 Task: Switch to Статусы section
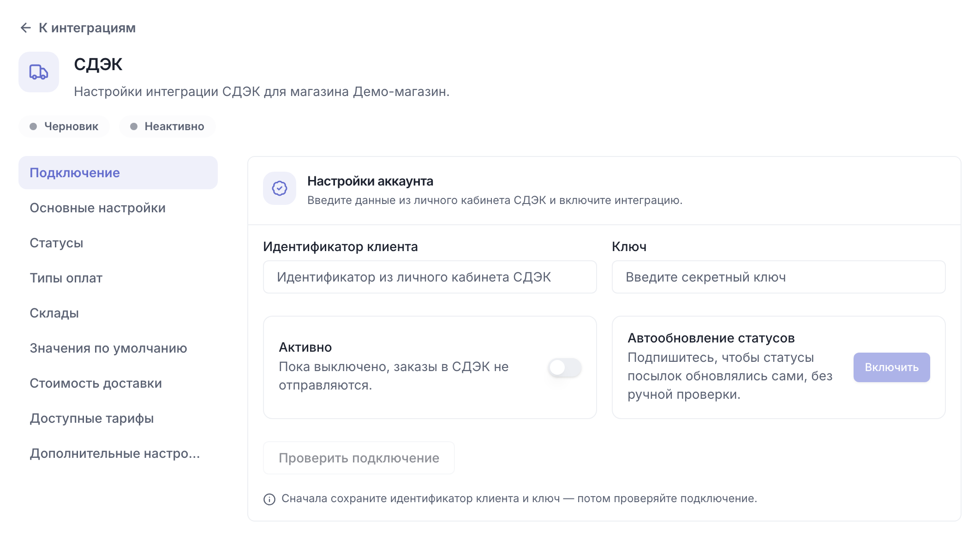tap(118, 243)
